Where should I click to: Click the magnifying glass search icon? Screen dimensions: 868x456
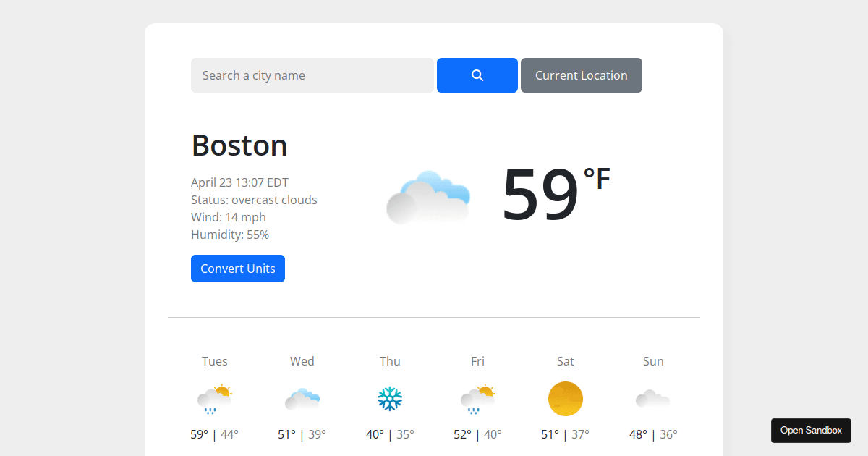477,75
